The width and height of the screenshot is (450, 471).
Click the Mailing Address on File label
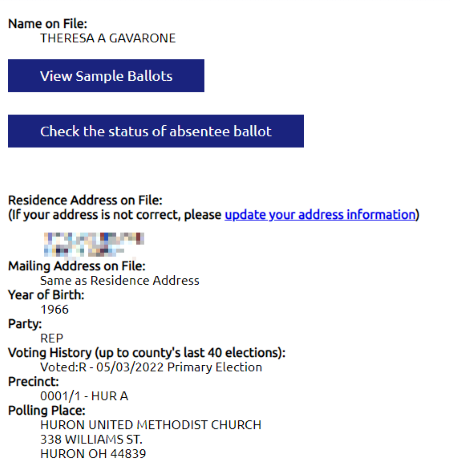pyautogui.click(x=77, y=266)
